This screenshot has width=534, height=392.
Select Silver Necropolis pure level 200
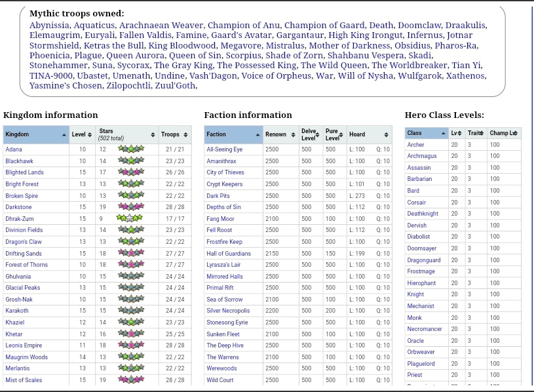(330, 311)
